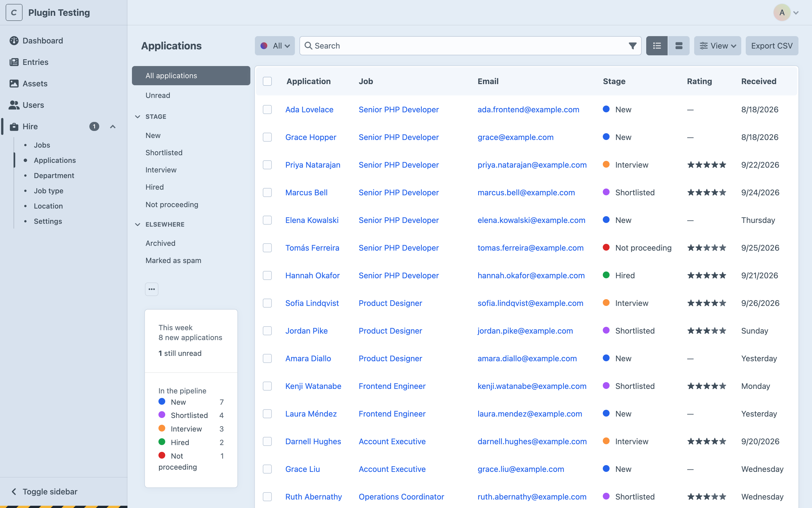This screenshot has width=812, height=508.
Task: Select the Shortlisted stage source
Action: coord(191,152)
